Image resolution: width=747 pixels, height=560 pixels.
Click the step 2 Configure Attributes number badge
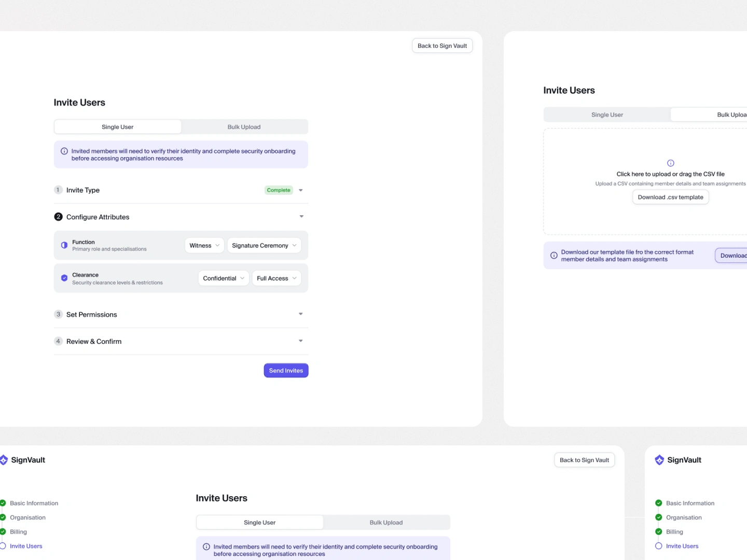click(59, 217)
